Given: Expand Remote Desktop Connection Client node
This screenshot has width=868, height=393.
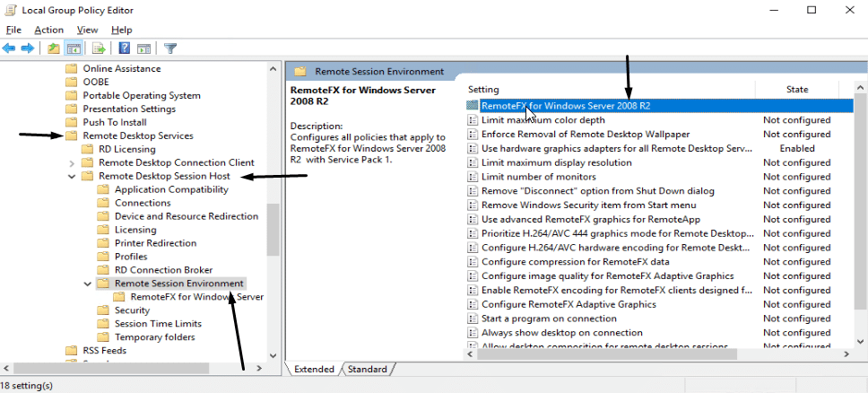Looking at the screenshot, I should tap(72, 163).
